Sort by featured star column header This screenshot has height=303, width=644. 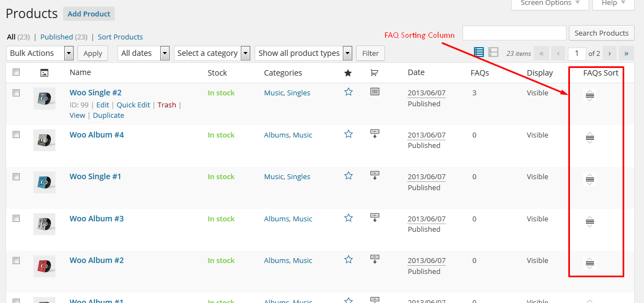pyautogui.click(x=348, y=73)
